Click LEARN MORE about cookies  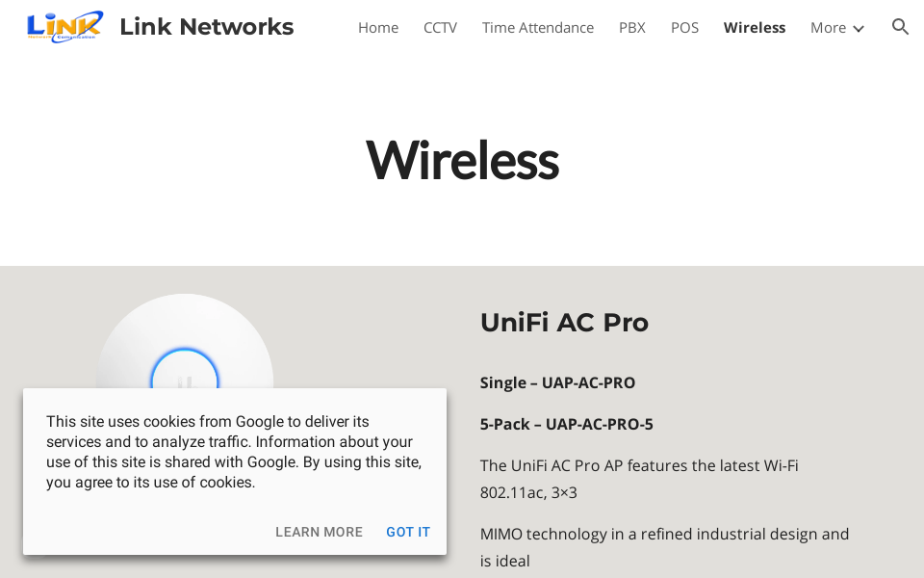[x=319, y=532]
